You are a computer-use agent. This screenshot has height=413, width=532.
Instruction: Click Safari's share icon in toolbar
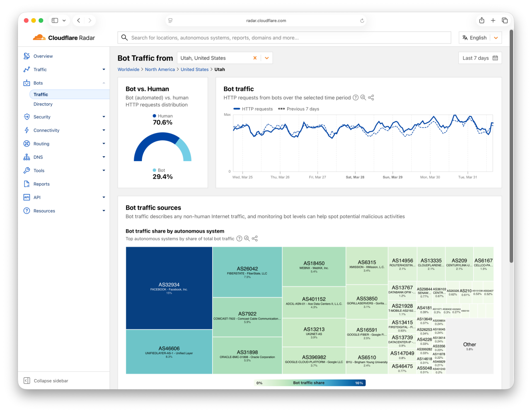[x=482, y=21]
